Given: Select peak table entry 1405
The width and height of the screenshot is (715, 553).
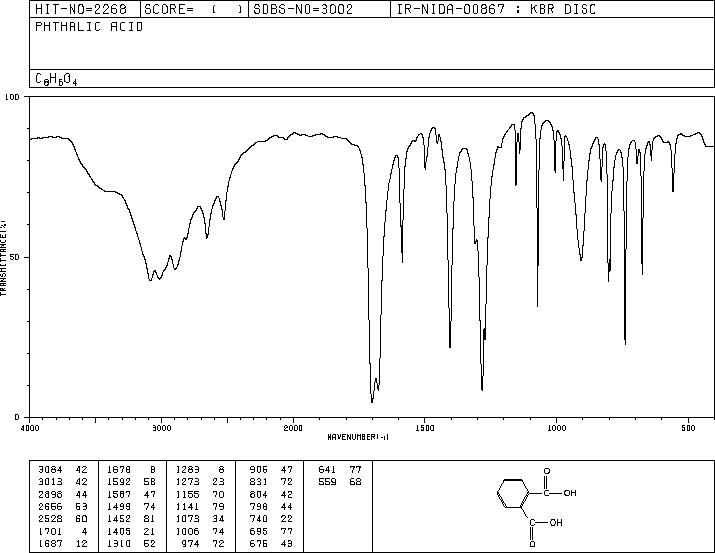Looking at the screenshot, I should click(119, 532).
